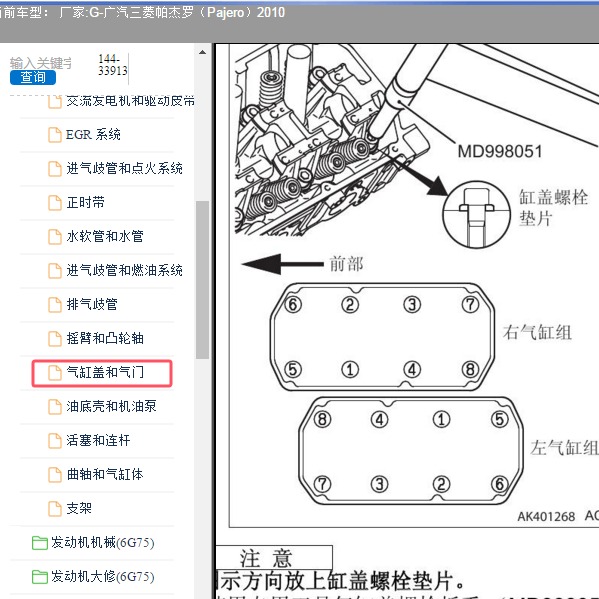Open 支架 entry

[79, 508]
